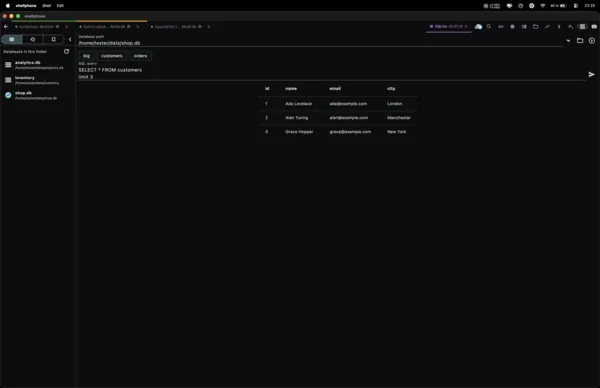Screen dimensions: 600x388
Task: Select the 'New York' city cell
Action: pyautogui.click(x=396, y=132)
